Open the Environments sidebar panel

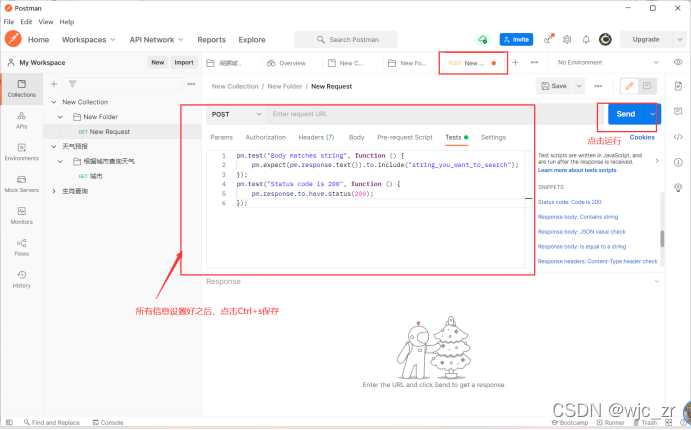[x=21, y=152]
